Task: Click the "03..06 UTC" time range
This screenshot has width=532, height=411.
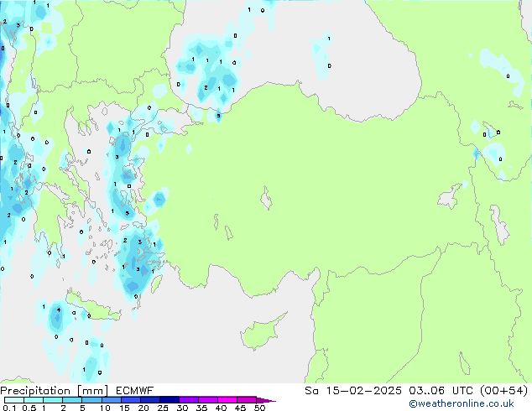Action: coord(441,391)
